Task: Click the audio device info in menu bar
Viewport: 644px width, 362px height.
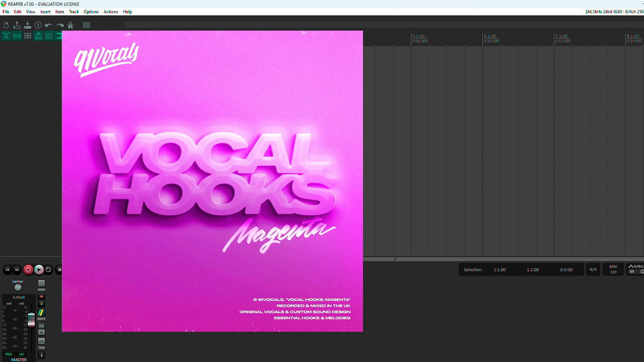Action: click(614, 12)
